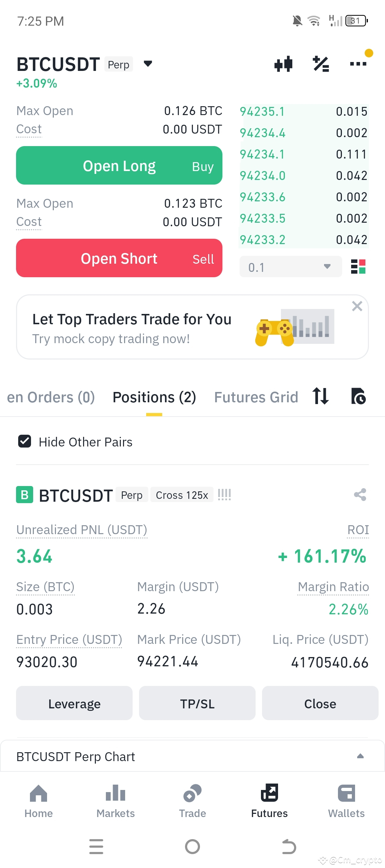
Task: Uncheck Hide Other Pairs checkbox
Action: pyautogui.click(x=25, y=441)
